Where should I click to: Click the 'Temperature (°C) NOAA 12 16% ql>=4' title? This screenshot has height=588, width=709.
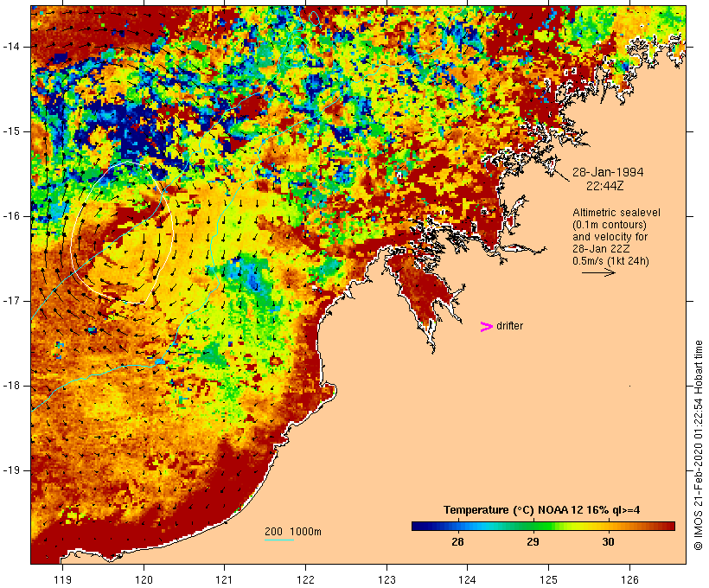coord(542,510)
